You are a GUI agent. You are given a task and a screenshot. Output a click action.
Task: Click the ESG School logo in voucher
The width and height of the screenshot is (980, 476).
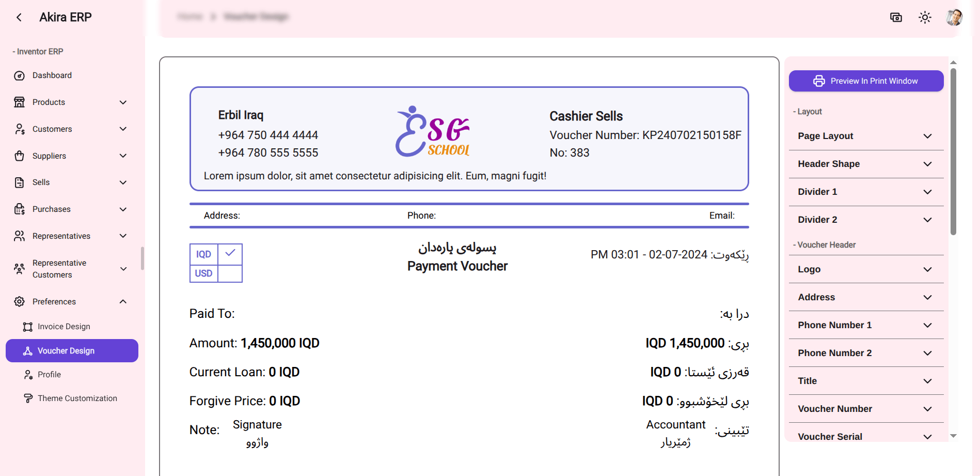[x=433, y=131]
